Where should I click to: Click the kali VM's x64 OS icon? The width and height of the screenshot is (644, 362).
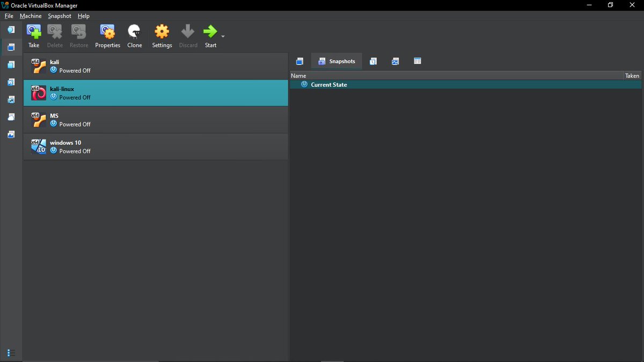click(x=38, y=66)
